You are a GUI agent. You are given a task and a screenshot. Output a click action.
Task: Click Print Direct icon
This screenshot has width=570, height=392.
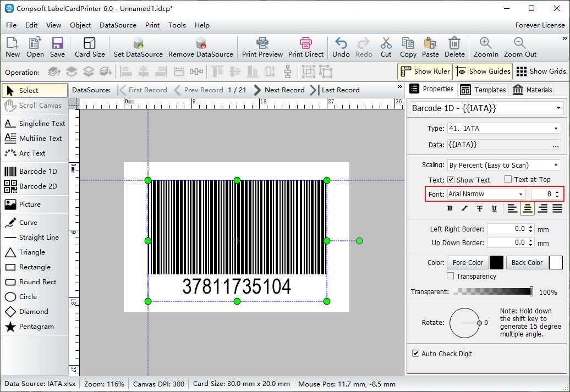tap(306, 47)
